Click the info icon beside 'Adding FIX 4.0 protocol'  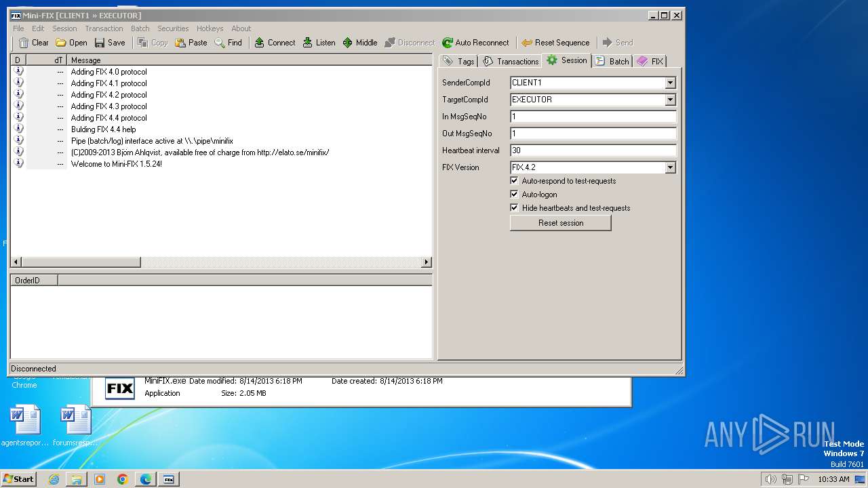click(18, 71)
